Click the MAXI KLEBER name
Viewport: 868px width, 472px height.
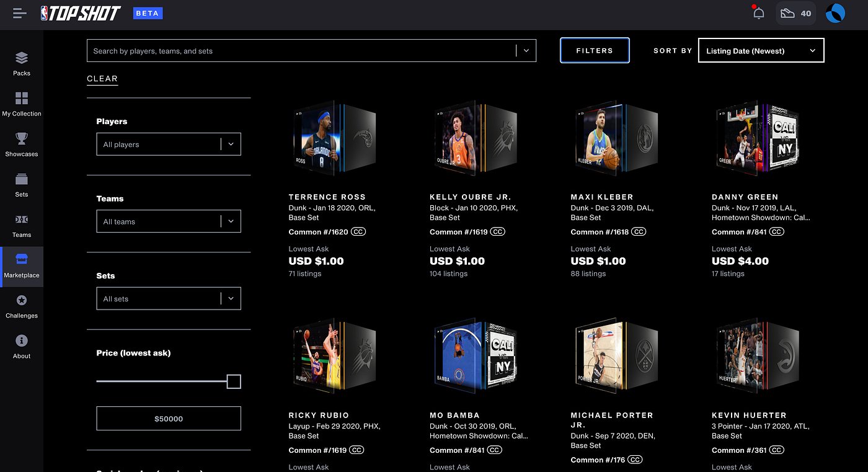point(602,197)
